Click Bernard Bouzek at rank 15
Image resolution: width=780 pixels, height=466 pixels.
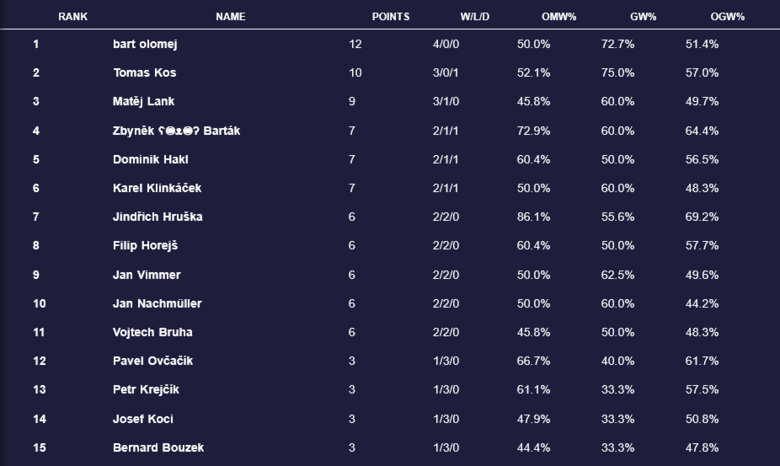[x=158, y=448]
